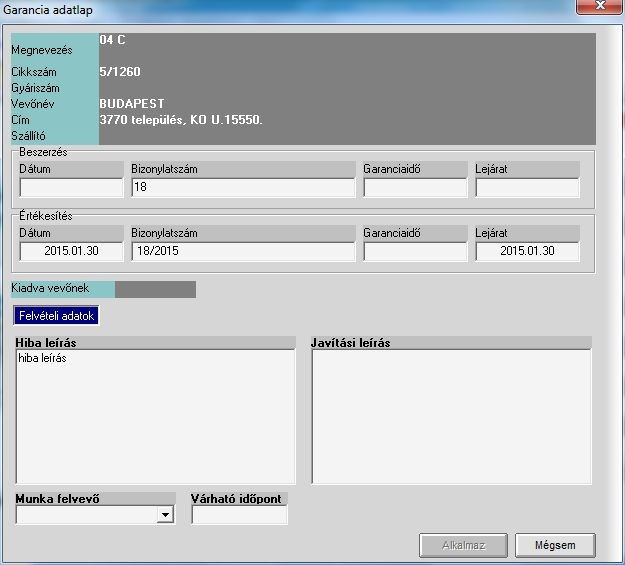Screen dimensions: 625x565
Task: Click into the Javítási leírás text area
Action: 451,416
